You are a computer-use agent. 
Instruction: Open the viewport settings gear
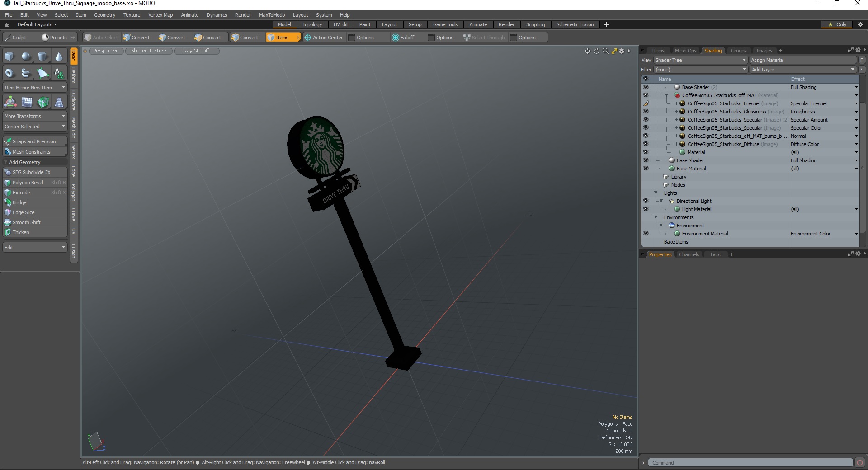click(x=622, y=51)
